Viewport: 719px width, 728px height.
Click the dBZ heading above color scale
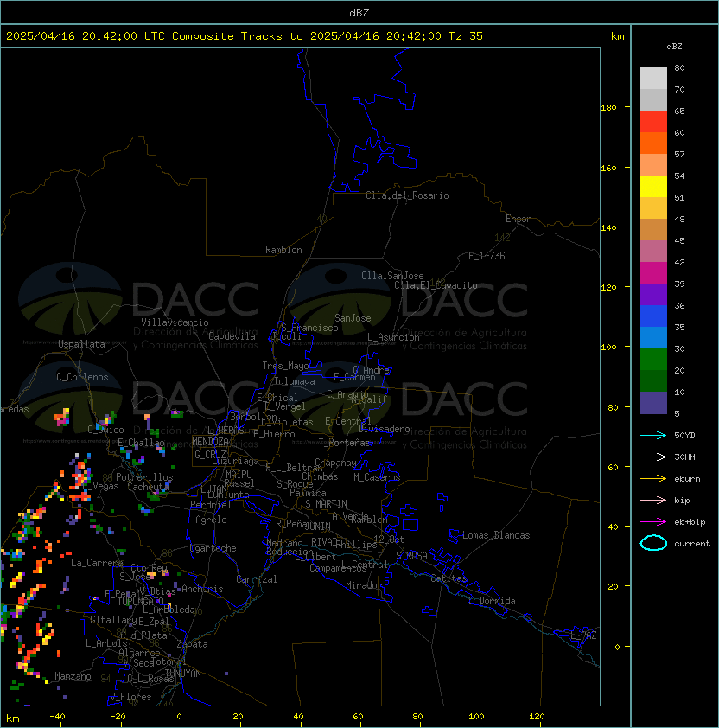pos(674,47)
